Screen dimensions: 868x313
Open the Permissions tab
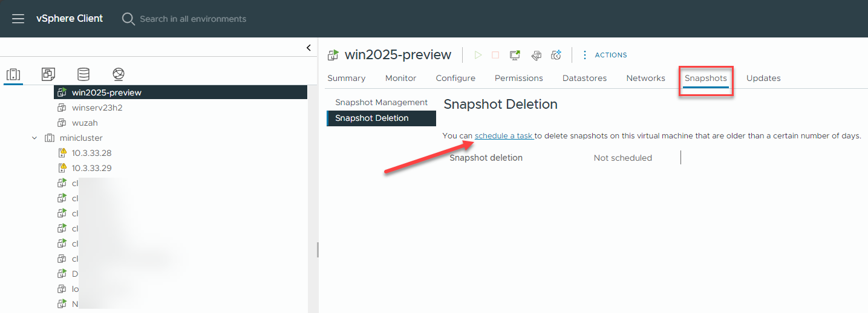pos(519,78)
